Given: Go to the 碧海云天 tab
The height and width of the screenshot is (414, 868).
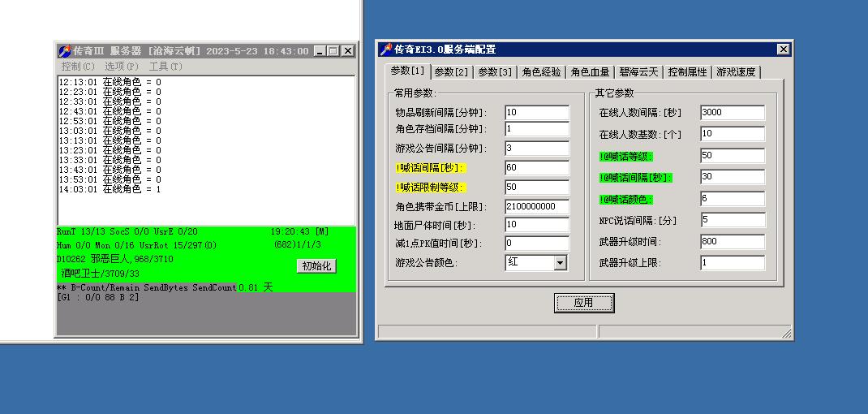Looking at the screenshot, I should point(638,72).
